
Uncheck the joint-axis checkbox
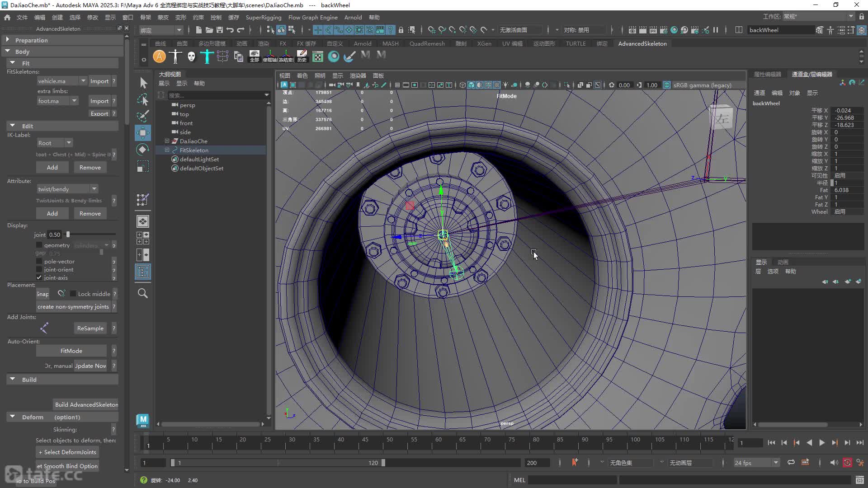coord(39,277)
